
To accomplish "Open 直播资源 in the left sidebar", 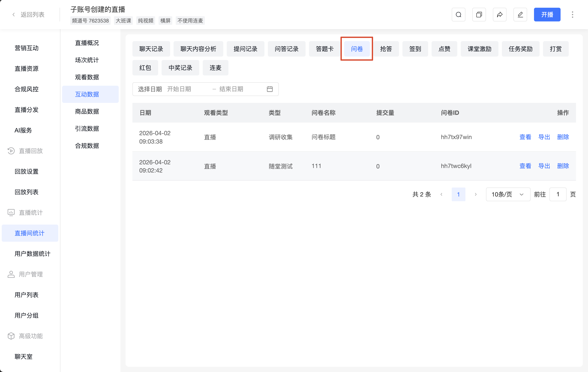I will 27,69.
